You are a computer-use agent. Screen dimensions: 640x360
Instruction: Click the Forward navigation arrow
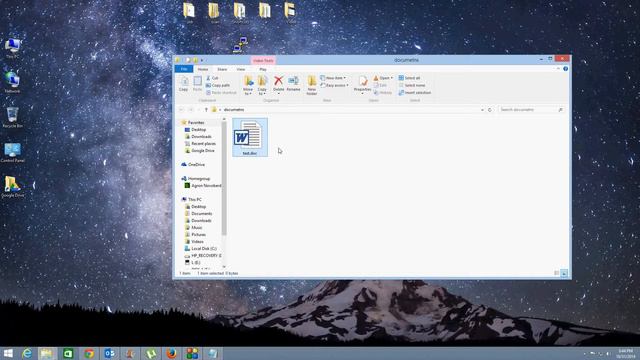[x=191, y=109]
